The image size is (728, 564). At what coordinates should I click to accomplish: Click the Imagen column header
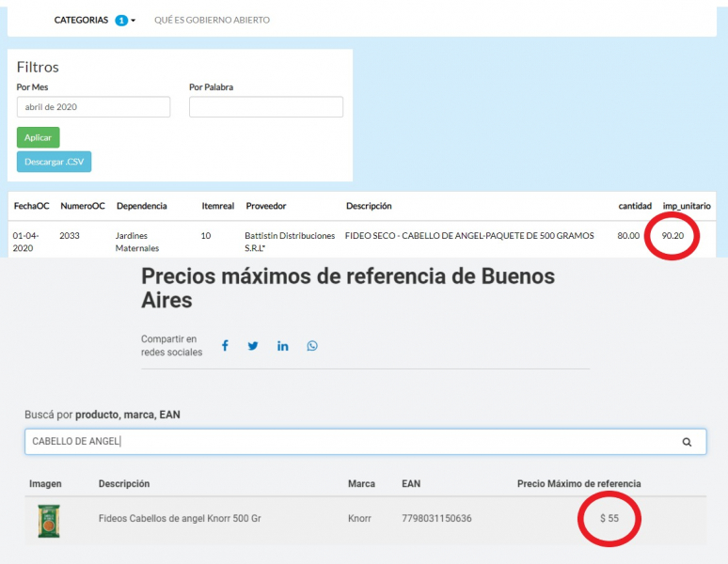[x=45, y=484]
